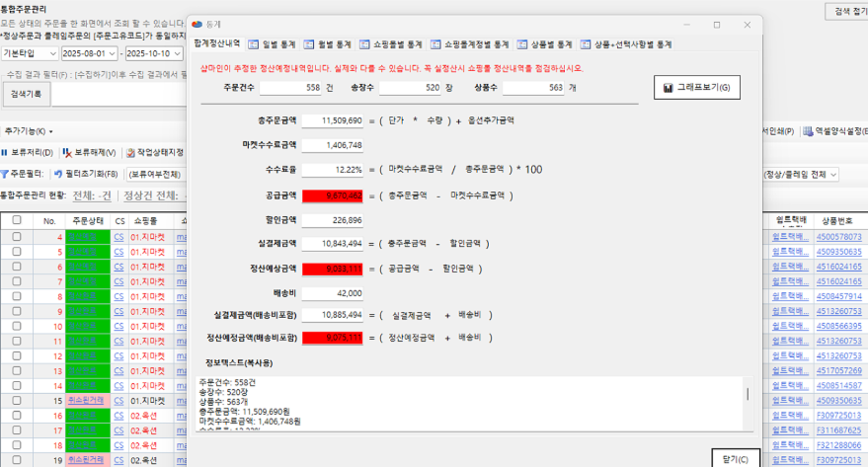The width and height of the screenshot is (868, 467).
Task: Check the checkbox for order row 15
Action: 16,401
